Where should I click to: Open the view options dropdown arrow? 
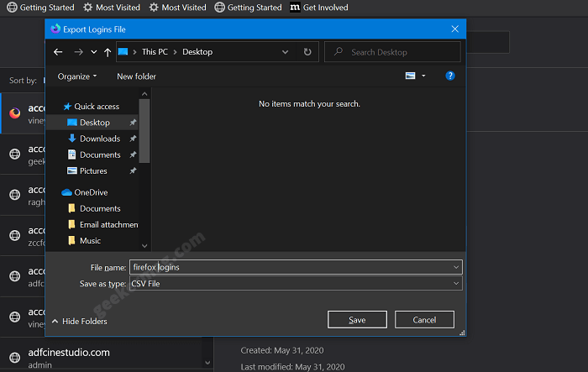423,76
